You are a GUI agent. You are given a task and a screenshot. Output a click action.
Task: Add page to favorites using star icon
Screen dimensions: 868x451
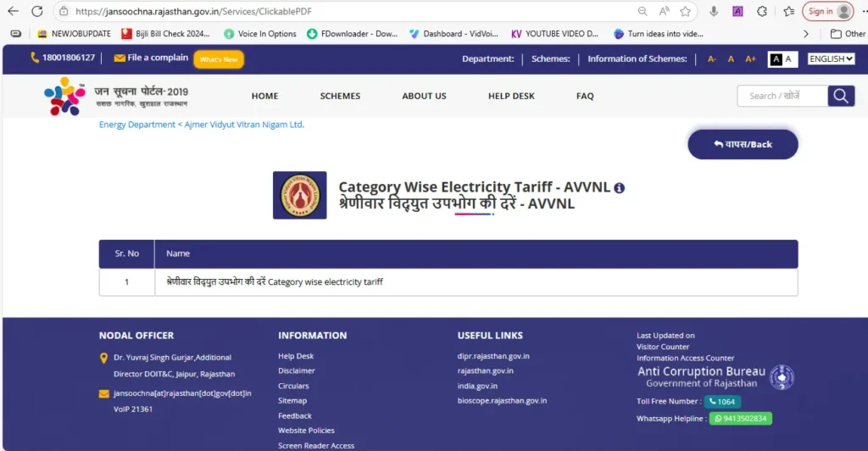coord(685,11)
